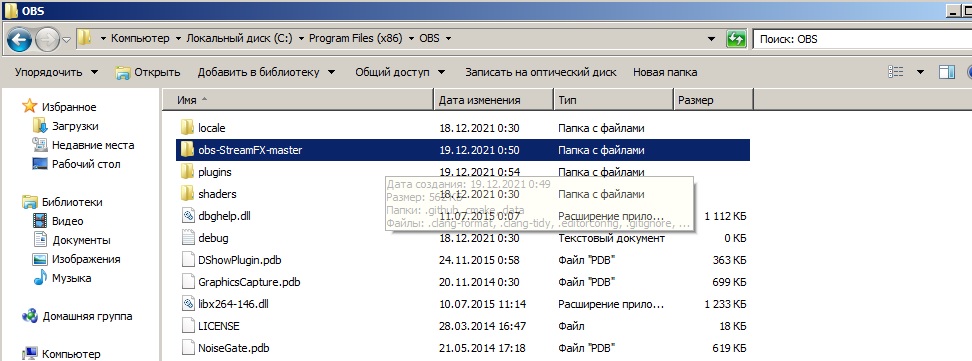Click the change view icon
Screen dimensions: 972x361
coord(896,72)
